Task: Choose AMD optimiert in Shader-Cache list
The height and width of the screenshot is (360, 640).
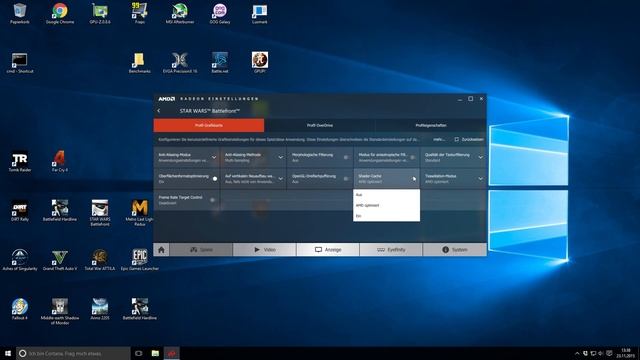Action: tap(387, 205)
